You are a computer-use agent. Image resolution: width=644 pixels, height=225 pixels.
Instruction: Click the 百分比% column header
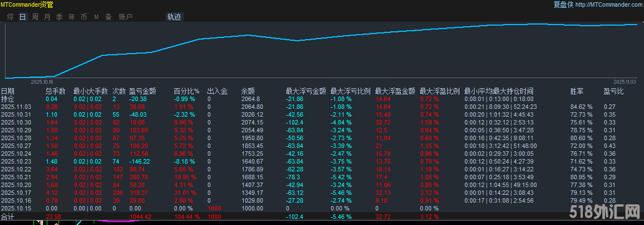[x=186, y=91]
